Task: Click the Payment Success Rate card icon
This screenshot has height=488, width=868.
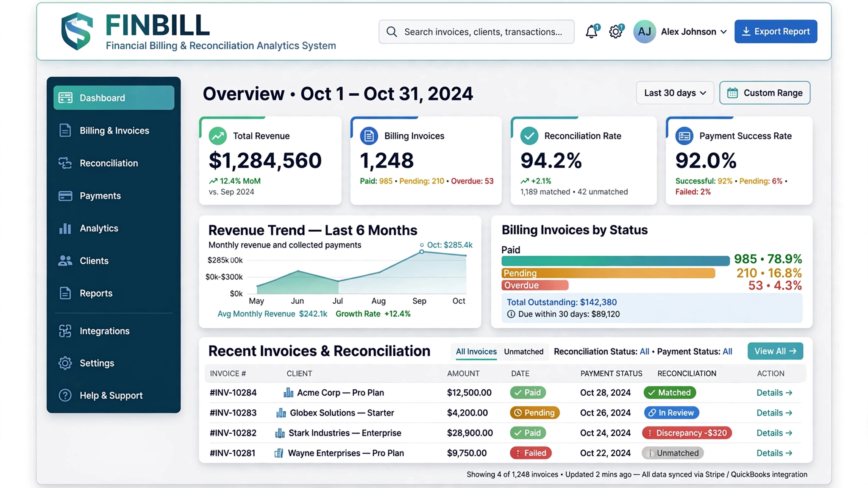Action: [x=684, y=136]
